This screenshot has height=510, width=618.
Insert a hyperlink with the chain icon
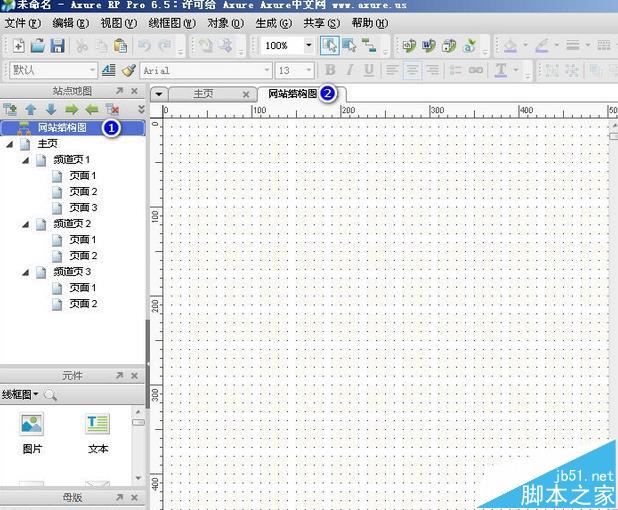pos(476,70)
